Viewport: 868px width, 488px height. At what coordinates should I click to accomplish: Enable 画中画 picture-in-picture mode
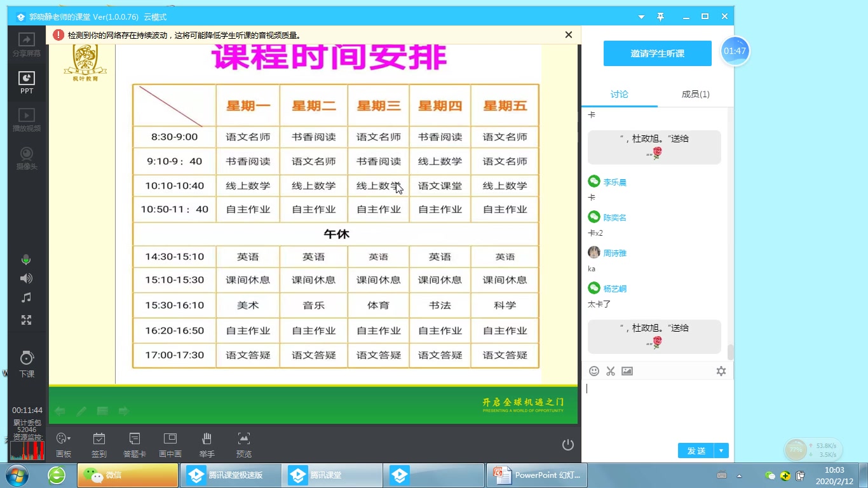coord(170,444)
